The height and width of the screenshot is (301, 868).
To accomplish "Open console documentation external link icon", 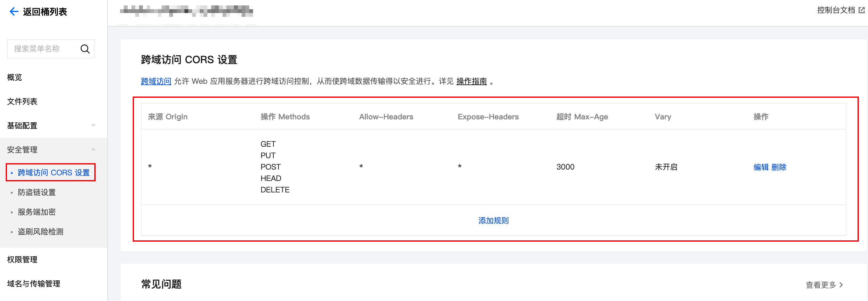I will click(861, 10).
